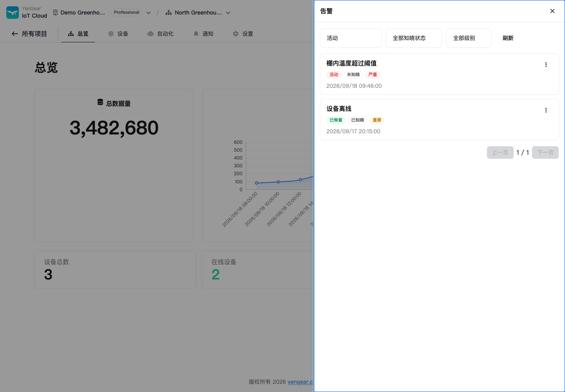Close the 告警 alarm panel
565x392 pixels.
[x=552, y=11]
